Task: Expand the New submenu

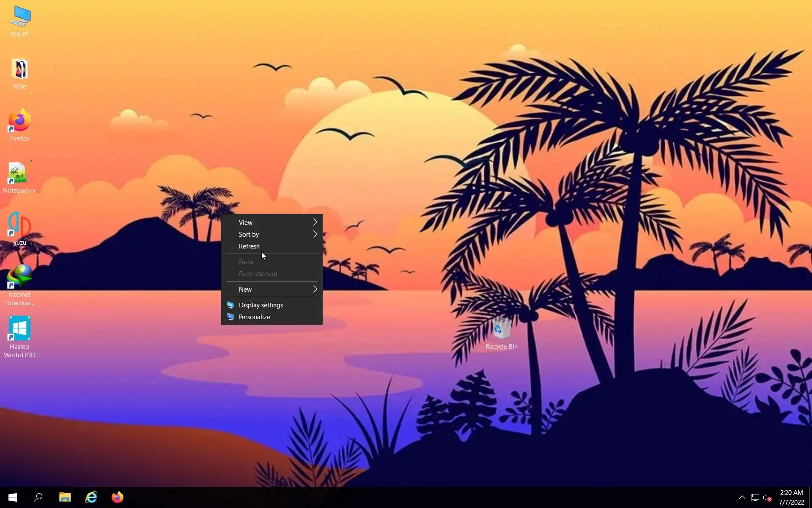Action: (x=272, y=289)
